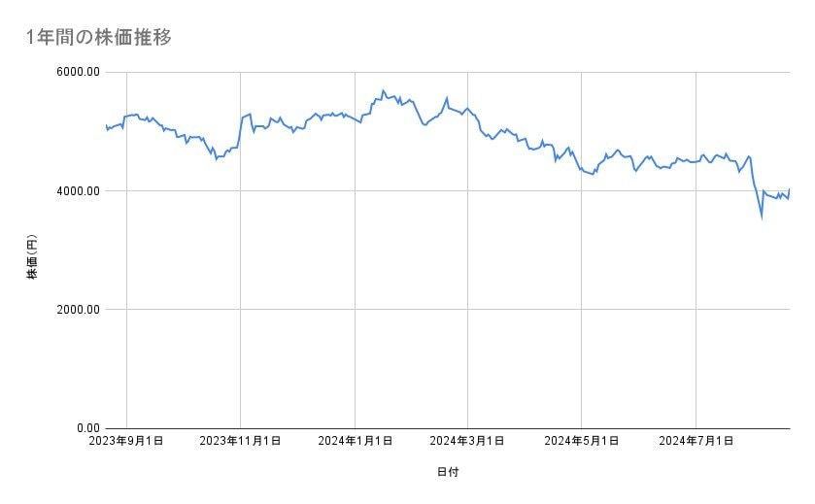The height and width of the screenshot is (504, 815).
Task: Click the line's spike in late February 2024
Action: (x=447, y=98)
